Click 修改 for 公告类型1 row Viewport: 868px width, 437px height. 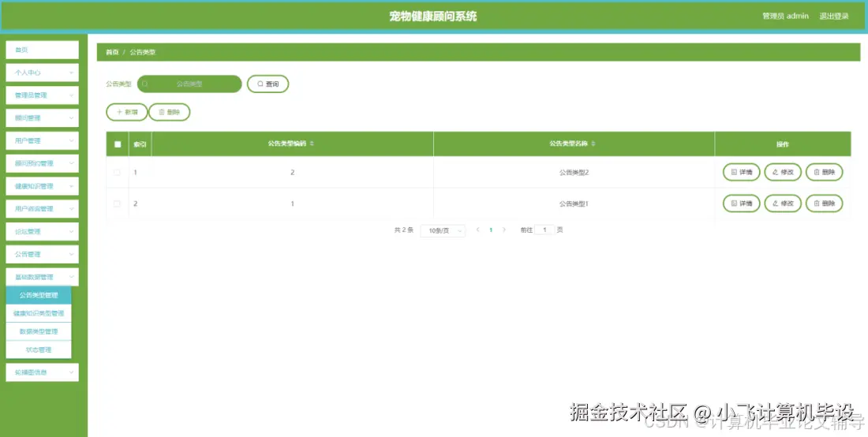(783, 203)
